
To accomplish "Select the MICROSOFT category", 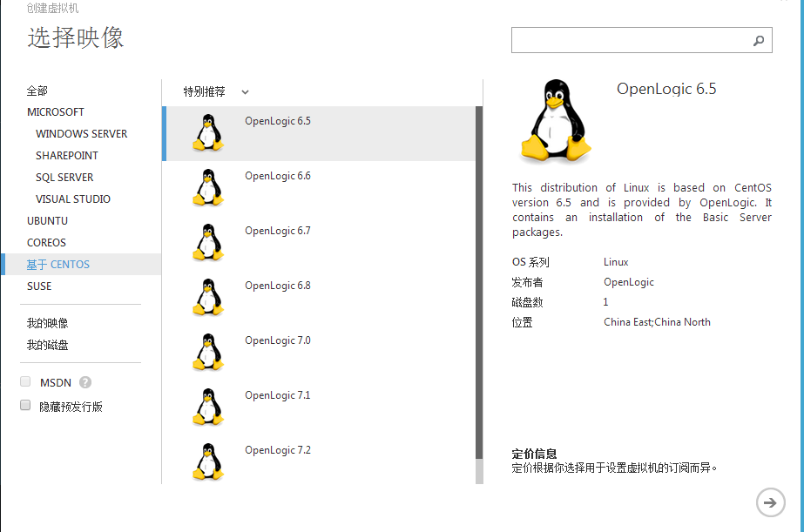I will point(56,111).
